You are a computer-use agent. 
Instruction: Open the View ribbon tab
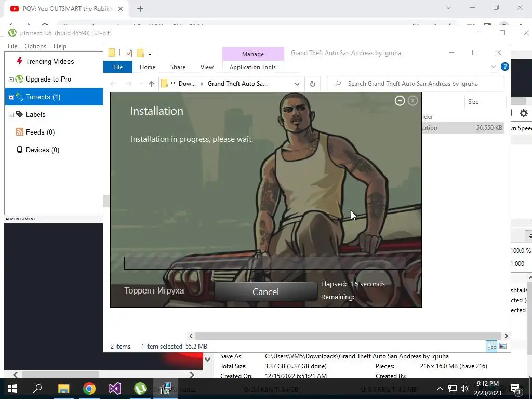tap(207, 67)
